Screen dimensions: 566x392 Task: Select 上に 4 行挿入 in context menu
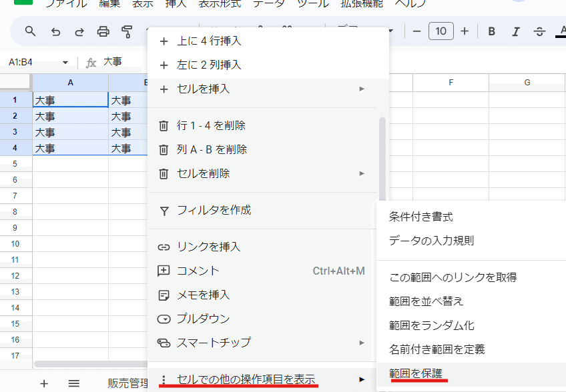point(268,41)
